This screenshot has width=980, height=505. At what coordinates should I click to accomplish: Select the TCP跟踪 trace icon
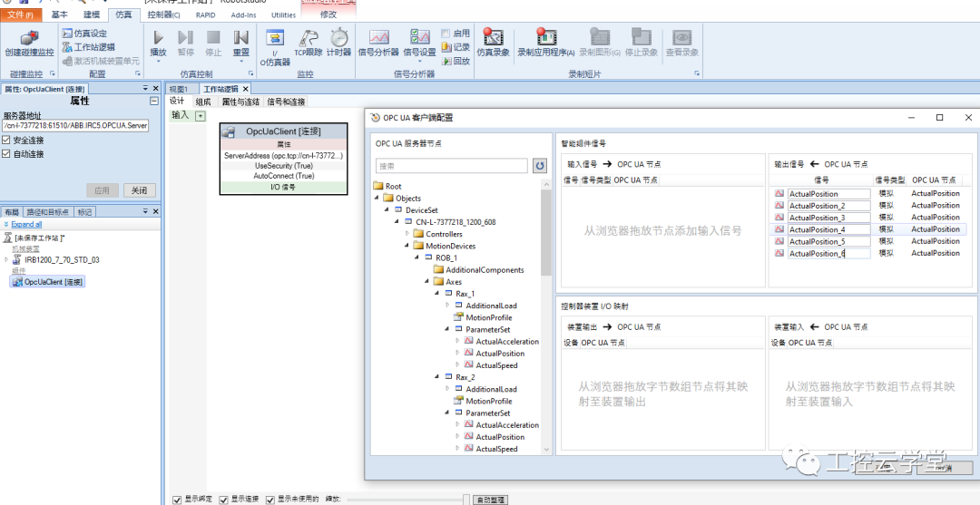tap(309, 37)
